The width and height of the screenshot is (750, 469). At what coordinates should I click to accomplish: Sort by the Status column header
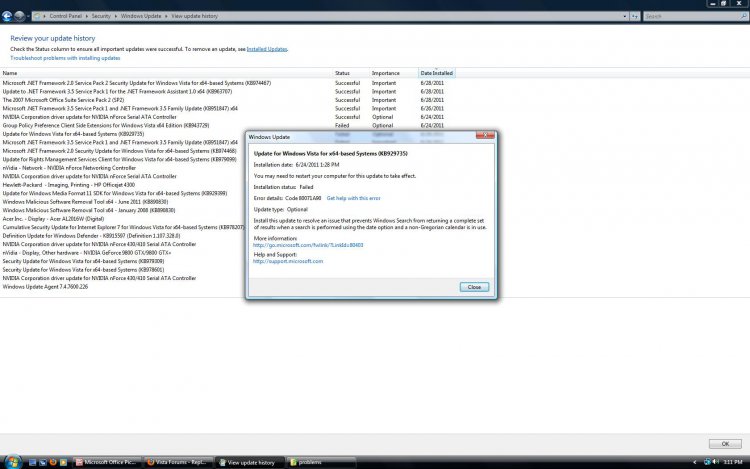pyautogui.click(x=351, y=73)
